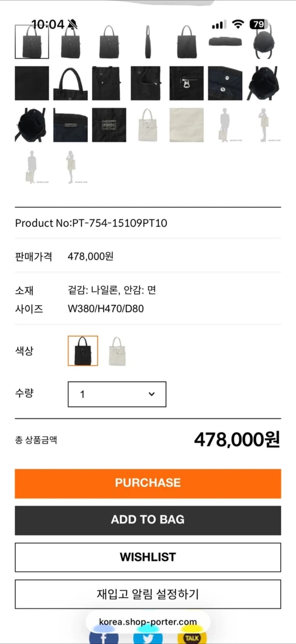Open the white tote bag thumbnail

[x=148, y=125]
